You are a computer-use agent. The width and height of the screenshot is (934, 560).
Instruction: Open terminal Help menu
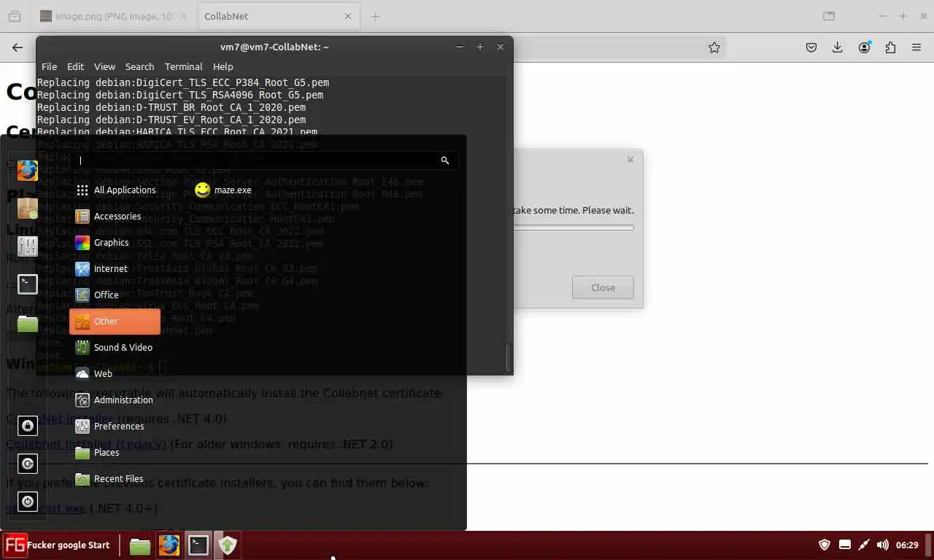pyautogui.click(x=223, y=66)
